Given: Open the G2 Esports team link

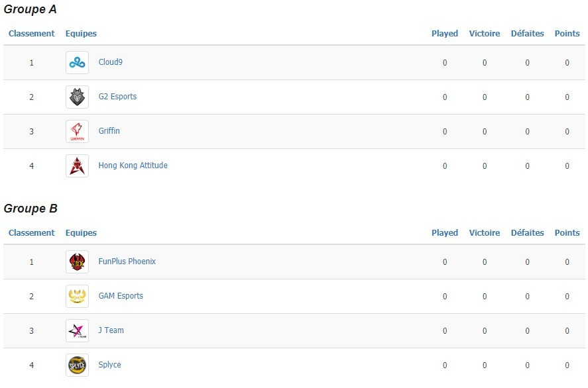Looking at the screenshot, I should pyautogui.click(x=117, y=97).
